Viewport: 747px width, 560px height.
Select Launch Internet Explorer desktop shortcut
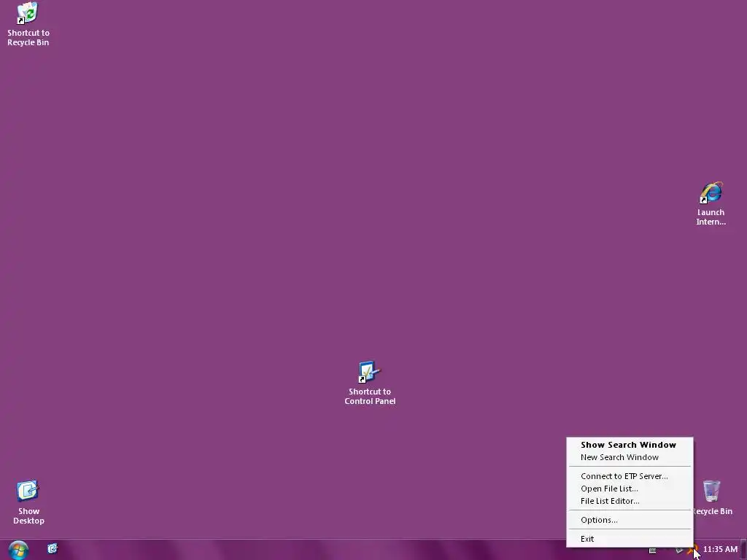pyautogui.click(x=711, y=203)
